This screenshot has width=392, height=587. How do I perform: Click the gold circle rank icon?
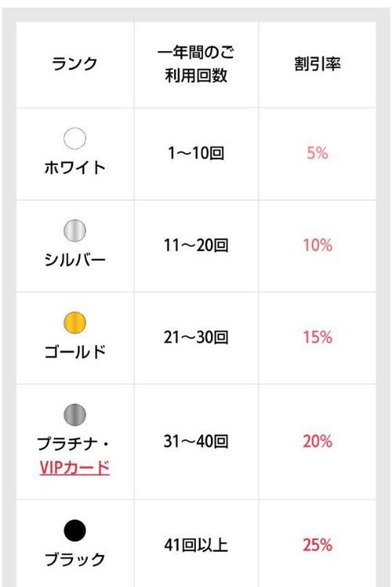click(74, 323)
